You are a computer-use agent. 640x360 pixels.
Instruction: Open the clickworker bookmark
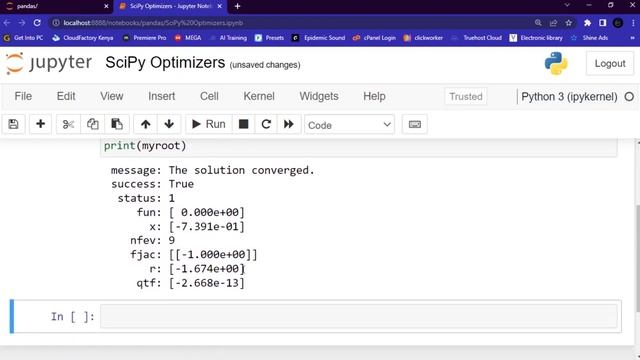pyautogui.click(x=423, y=38)
